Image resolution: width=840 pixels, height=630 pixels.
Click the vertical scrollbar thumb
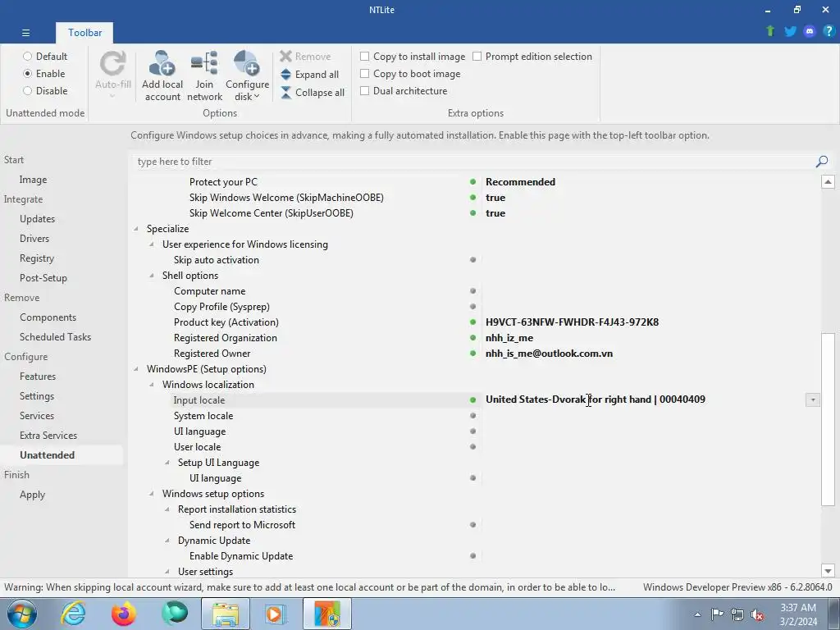(x=828, y=419)
